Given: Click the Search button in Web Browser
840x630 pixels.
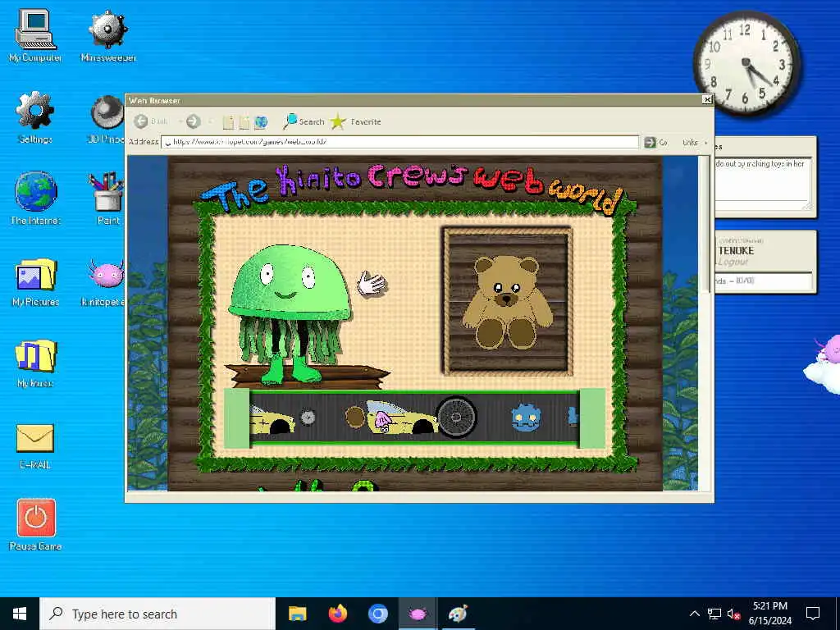Looking at the screenshot, I should (304, 121).
